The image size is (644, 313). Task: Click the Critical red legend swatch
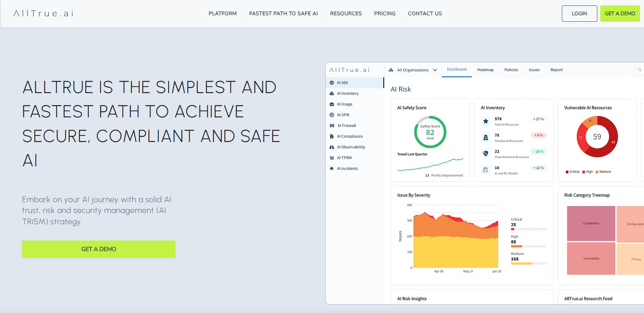567,172
